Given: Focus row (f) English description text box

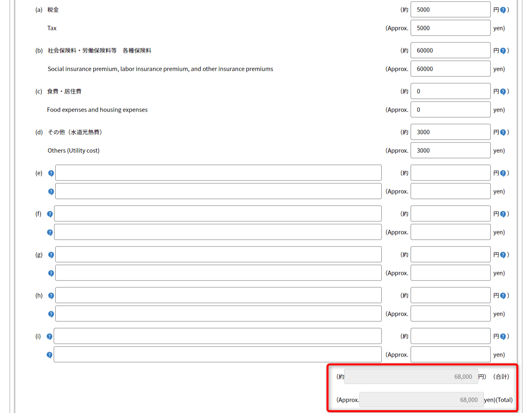Looking at the screenshot, I should 218,232.
